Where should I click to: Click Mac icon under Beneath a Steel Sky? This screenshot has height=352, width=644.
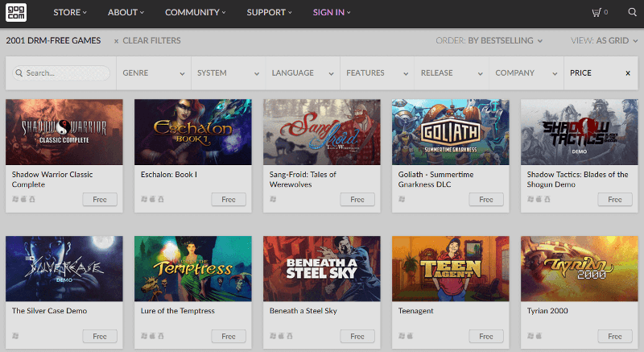coord(281,336)
